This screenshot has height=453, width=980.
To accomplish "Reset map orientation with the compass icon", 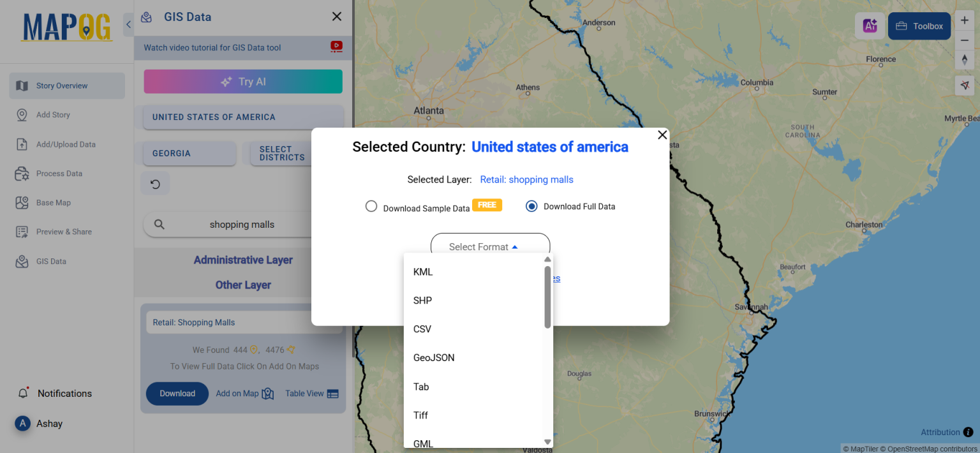I will 965,59.
